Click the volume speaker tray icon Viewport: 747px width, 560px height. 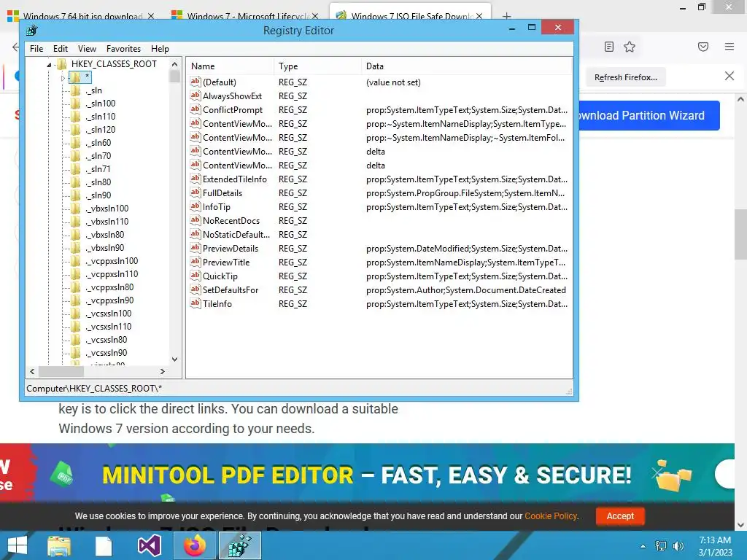point(678,546)
